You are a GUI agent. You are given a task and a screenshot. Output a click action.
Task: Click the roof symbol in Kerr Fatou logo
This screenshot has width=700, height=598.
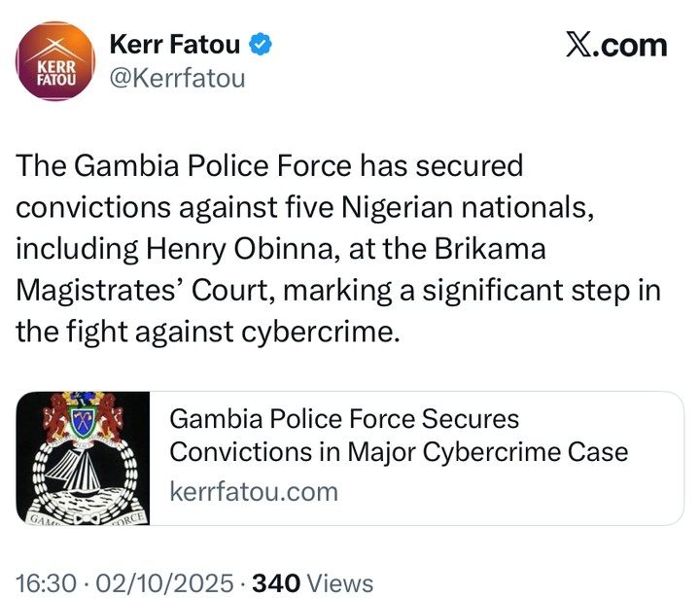pos(54,45)
